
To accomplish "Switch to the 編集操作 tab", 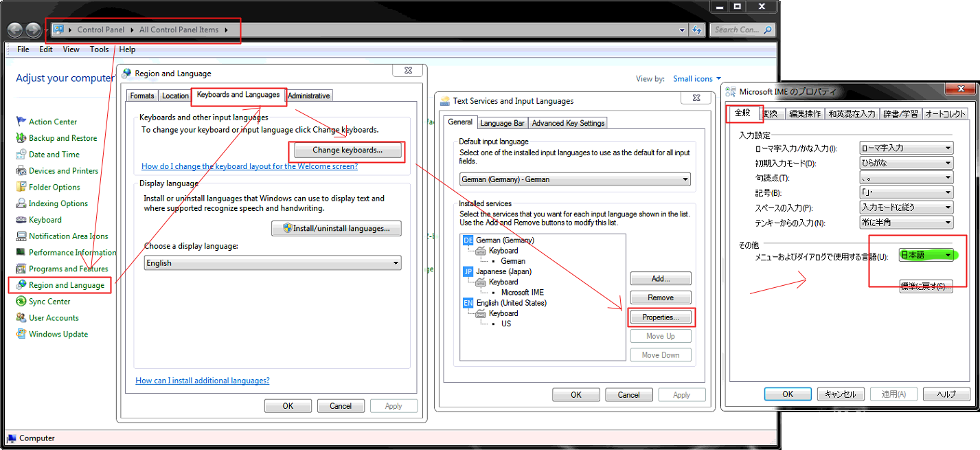I will 804,114.
